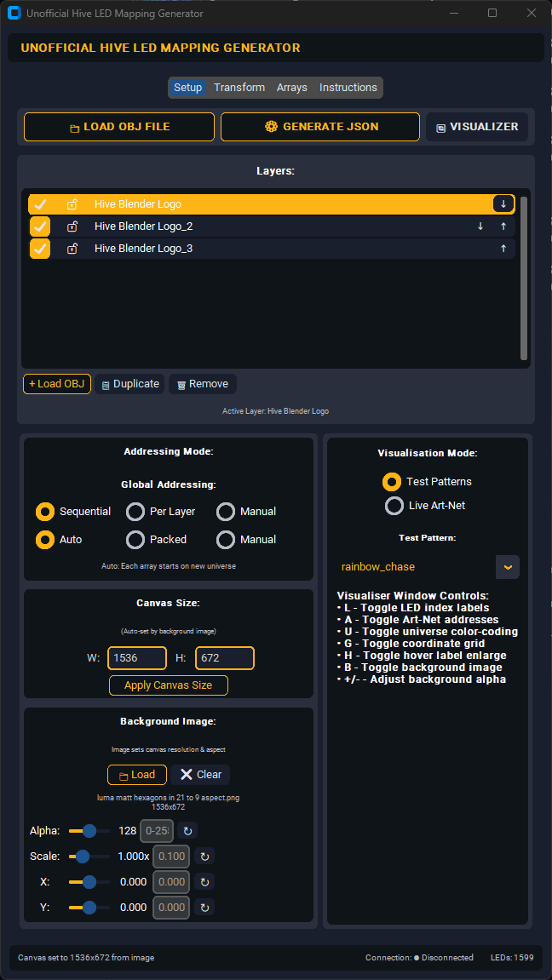Apply Canvas Size
The width and height of the screenshot is (552, 980).
point(168,685)
